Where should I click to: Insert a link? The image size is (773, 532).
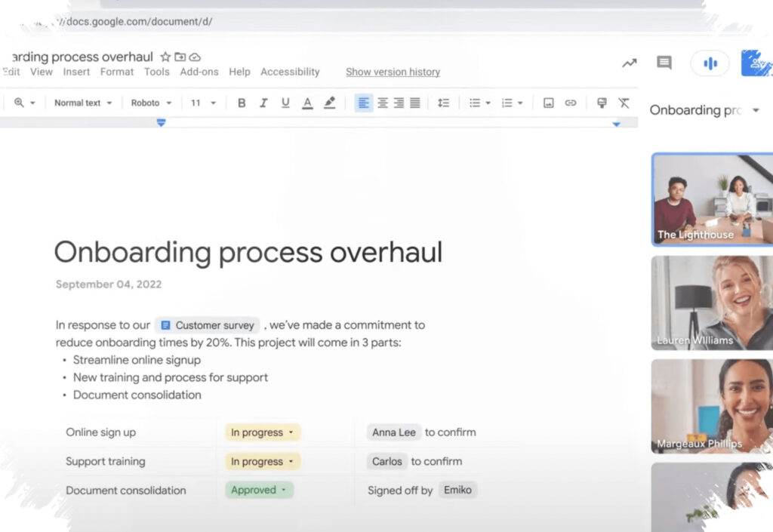[571, 103]
